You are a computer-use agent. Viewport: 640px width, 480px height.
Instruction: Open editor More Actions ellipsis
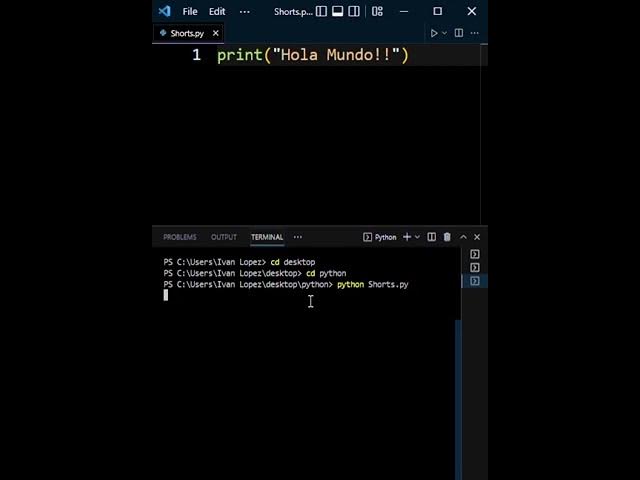[474, 33]
